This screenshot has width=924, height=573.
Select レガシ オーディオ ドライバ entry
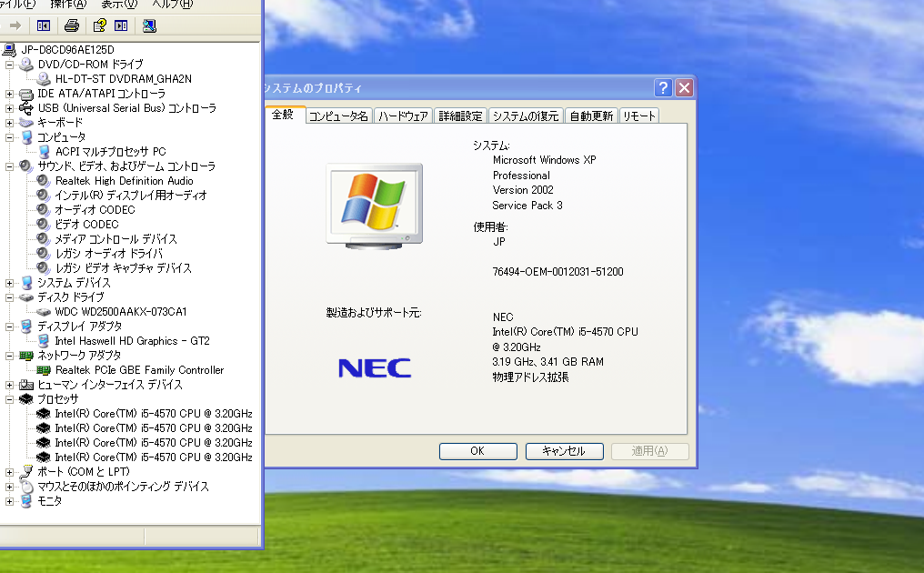(x=109, y=254)
